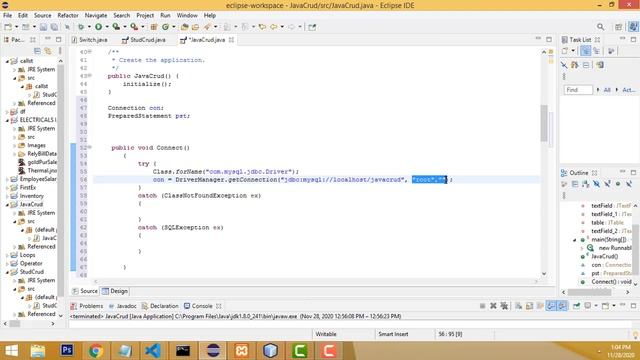Viewport: 640px width, 360px height.
Task: Click the Last Edit Location arrow icon
Action: coord(262,27)
